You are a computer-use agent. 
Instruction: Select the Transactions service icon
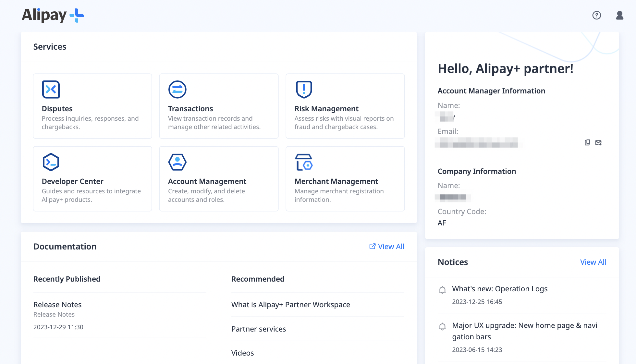pyautogui.click(x=177, y=89)
